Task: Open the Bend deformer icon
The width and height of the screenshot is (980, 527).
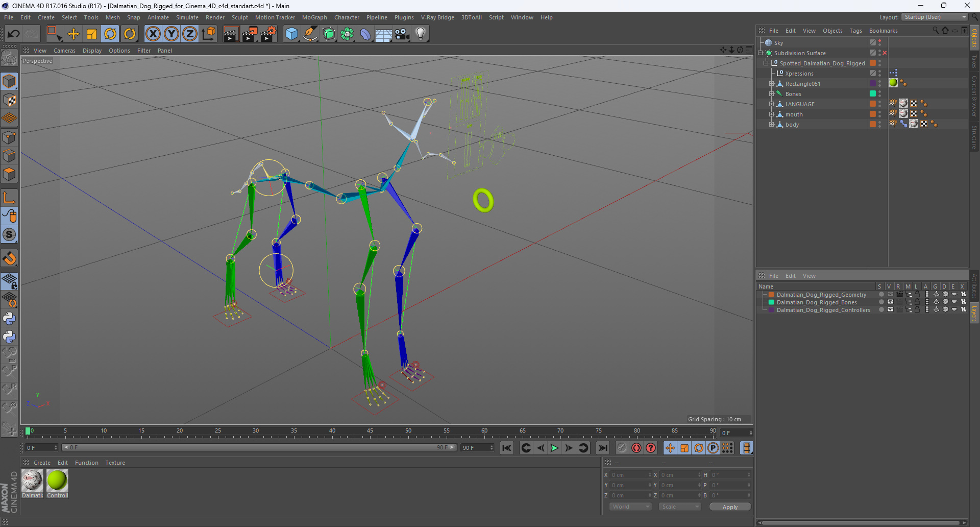Action: click(x=365, y=34)
